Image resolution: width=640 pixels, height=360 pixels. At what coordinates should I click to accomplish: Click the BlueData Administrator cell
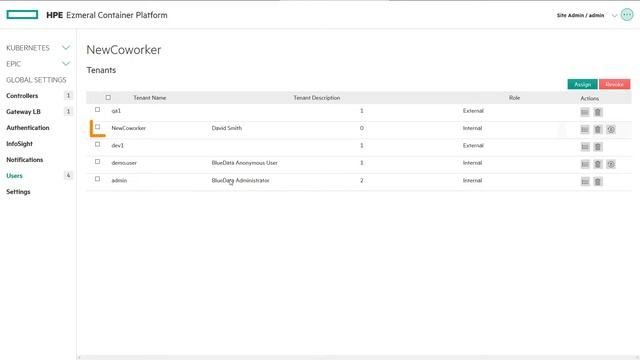(x=240, y=180)
